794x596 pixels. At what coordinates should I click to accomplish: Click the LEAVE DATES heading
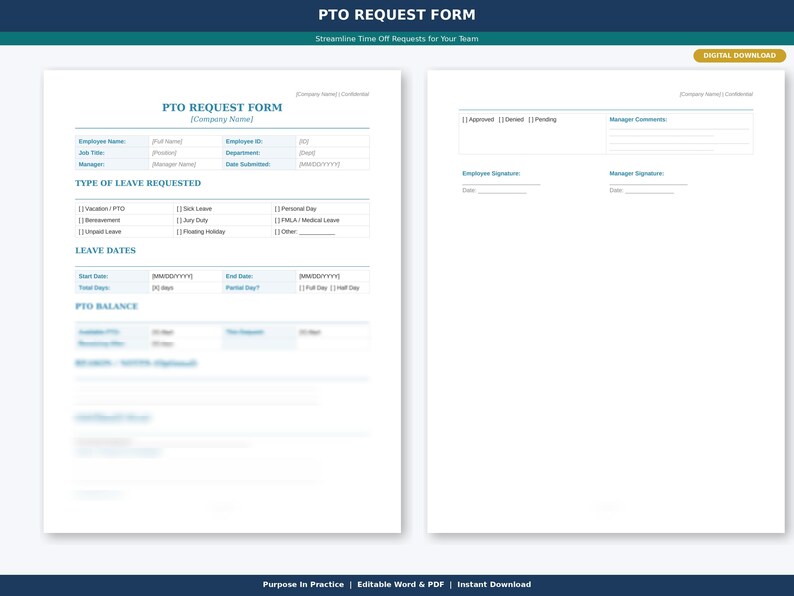click(x=105, y=251)
